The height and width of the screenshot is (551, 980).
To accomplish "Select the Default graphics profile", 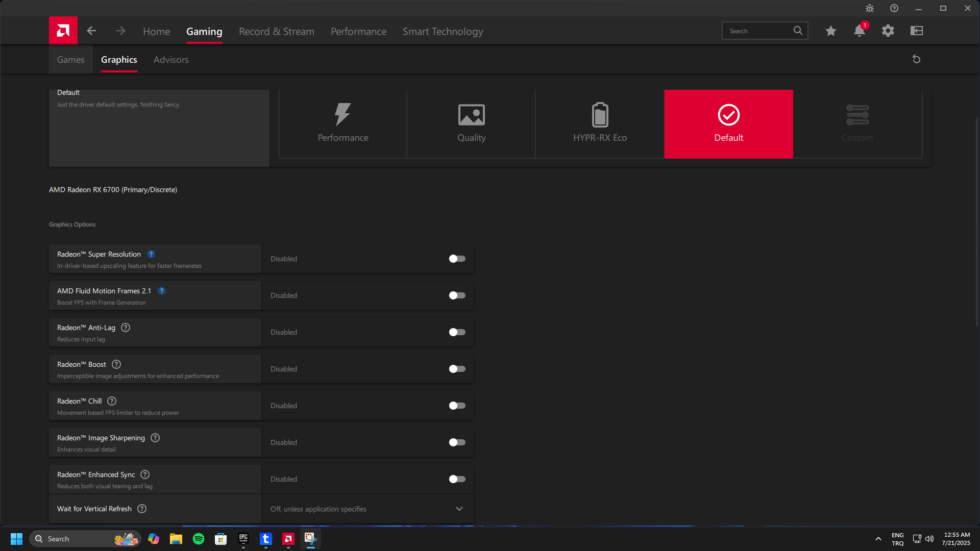I will (x=728, y=124).
